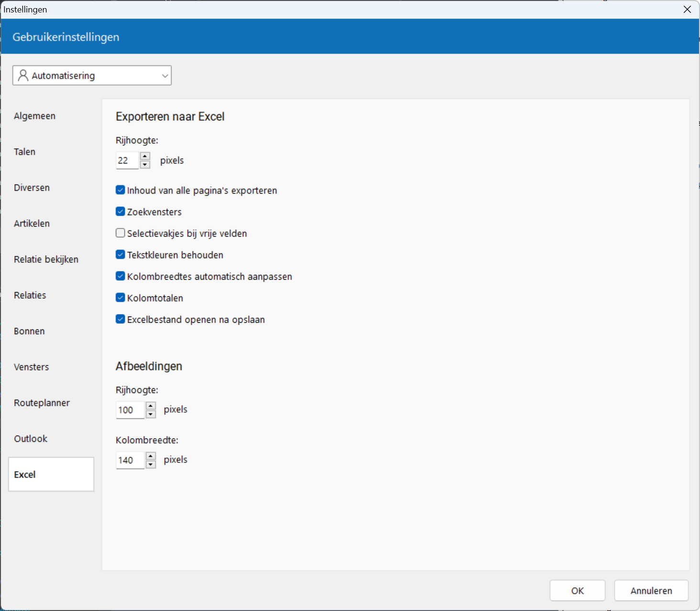The width and height of the screenshot is (700, 611).
Task: Increase Afbeeldingen Rijhoogte with up arrow
Action: (x=151, y=405)
